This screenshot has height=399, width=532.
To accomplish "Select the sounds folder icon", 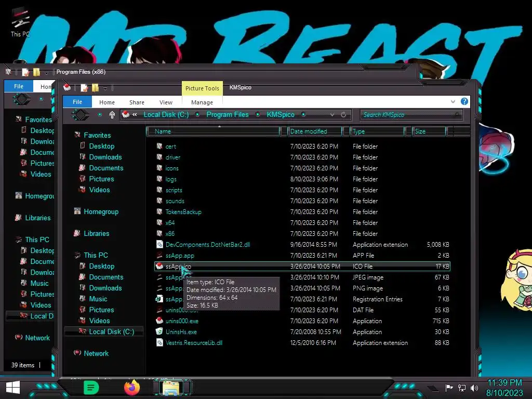I will tap(159, 201).
